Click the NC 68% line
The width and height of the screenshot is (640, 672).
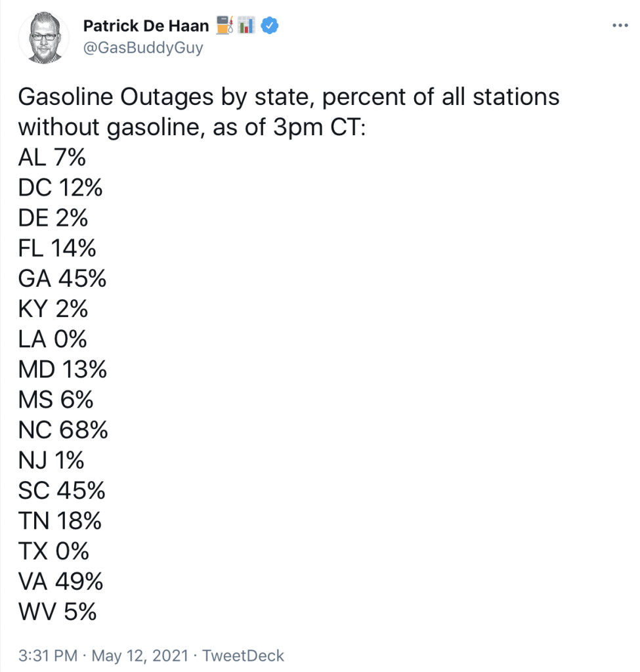63,430
